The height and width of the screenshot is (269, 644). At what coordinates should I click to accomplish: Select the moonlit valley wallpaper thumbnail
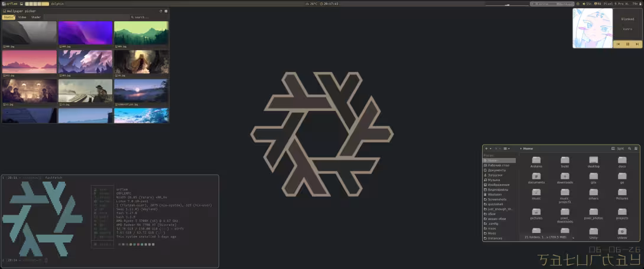(141, 91)
